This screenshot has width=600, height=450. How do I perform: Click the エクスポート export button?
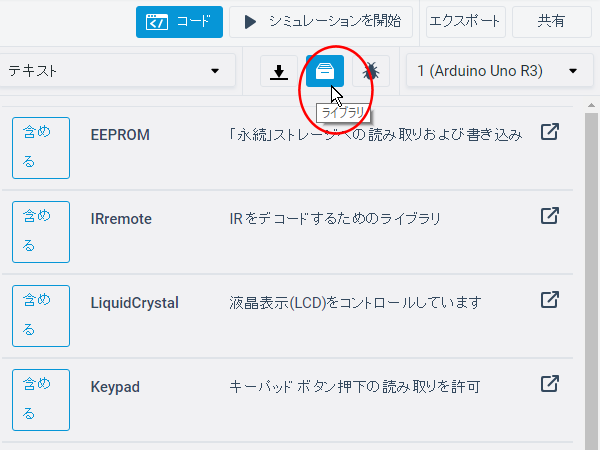[465, 21]
